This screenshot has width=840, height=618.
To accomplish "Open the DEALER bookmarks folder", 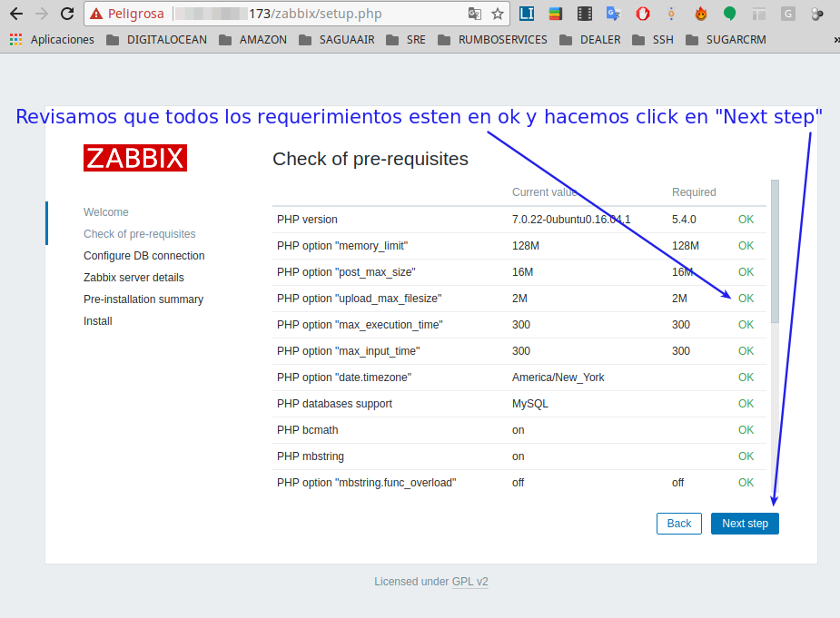I will click(590, 40).
